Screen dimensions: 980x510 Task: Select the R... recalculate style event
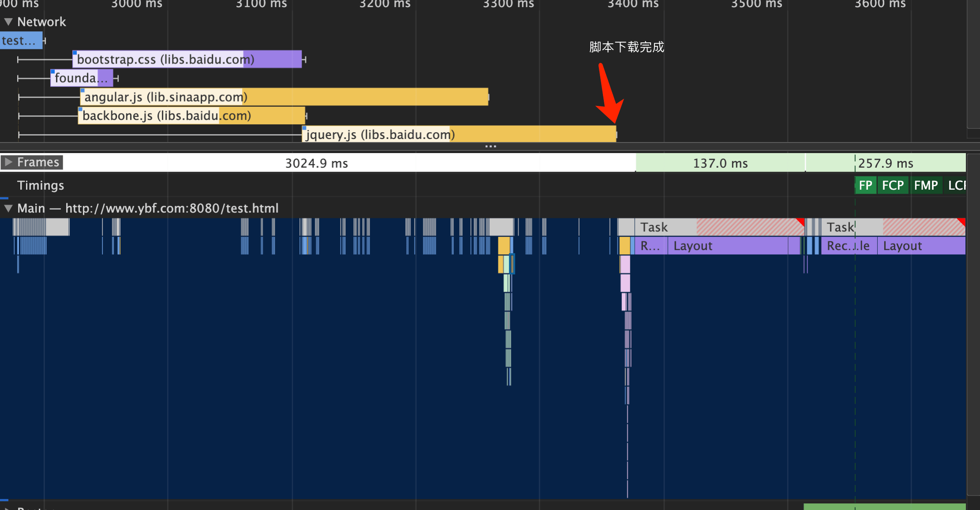click(651, 246)
